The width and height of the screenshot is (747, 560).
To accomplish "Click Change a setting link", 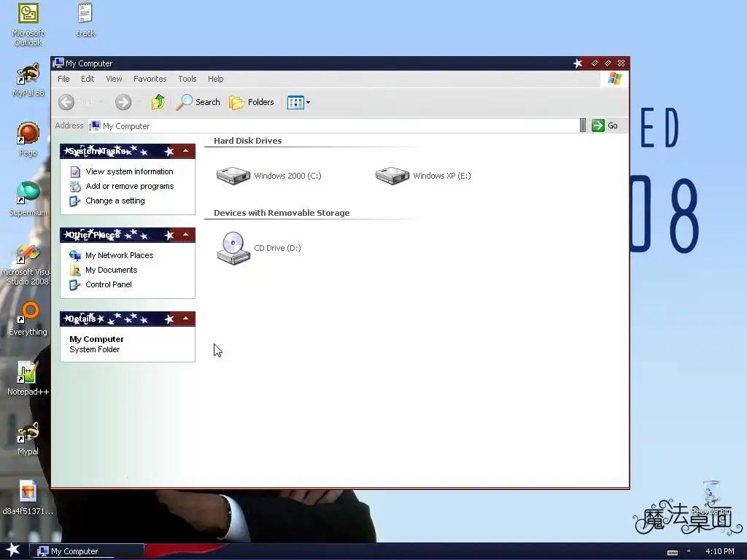I will 115,201.
